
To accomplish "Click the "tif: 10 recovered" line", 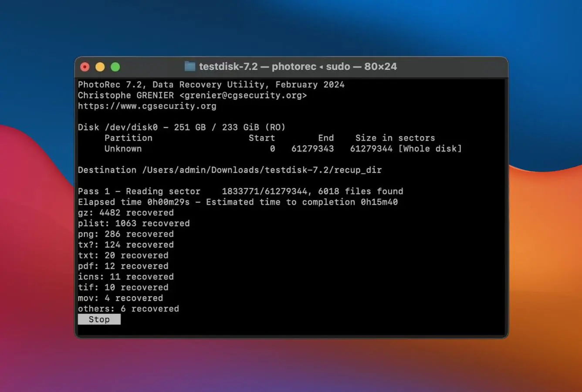I will coord(123,287).
